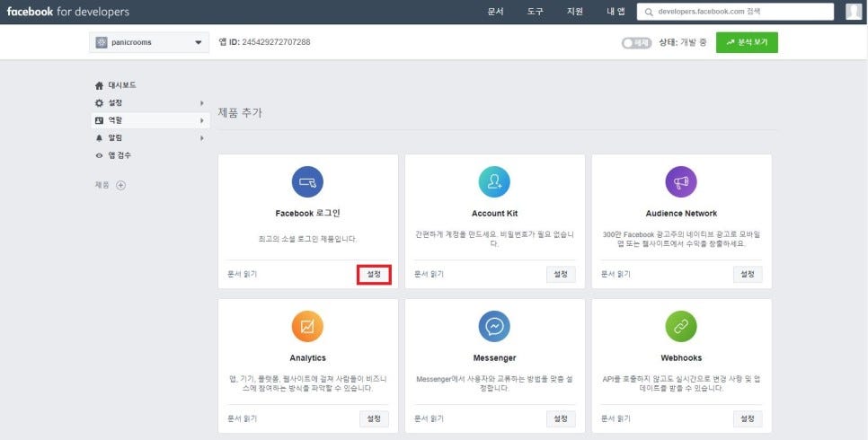Open 문서 읽기 link on Analytics card
This screenshot has width=868, height=440.
242,419
